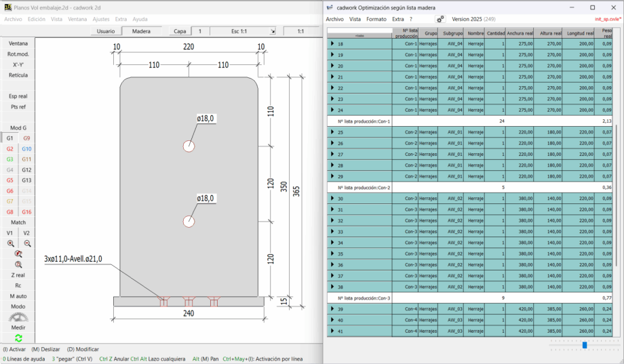
Task: Click the Medir button in sidebar
Action: tap(18, 327)
